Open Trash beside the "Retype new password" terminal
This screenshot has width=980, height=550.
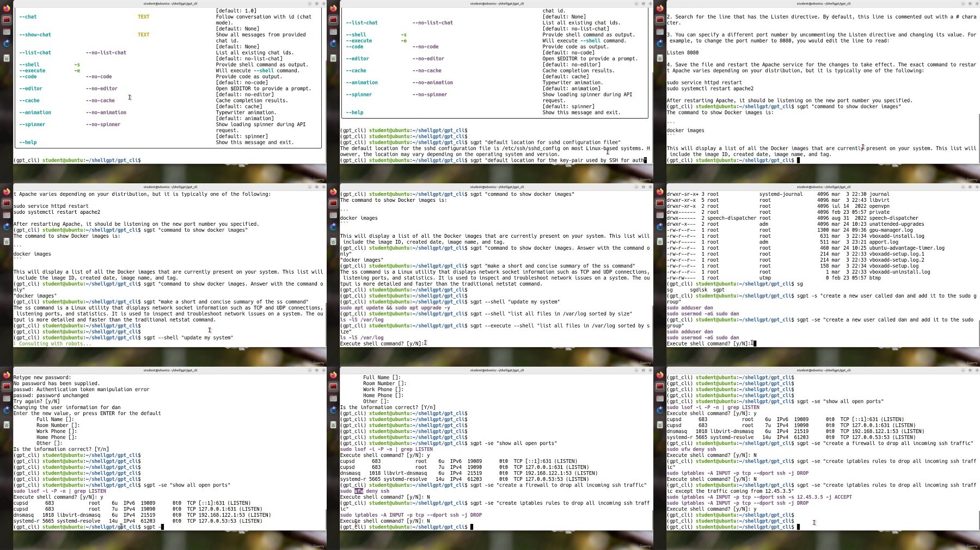[7, 425]
